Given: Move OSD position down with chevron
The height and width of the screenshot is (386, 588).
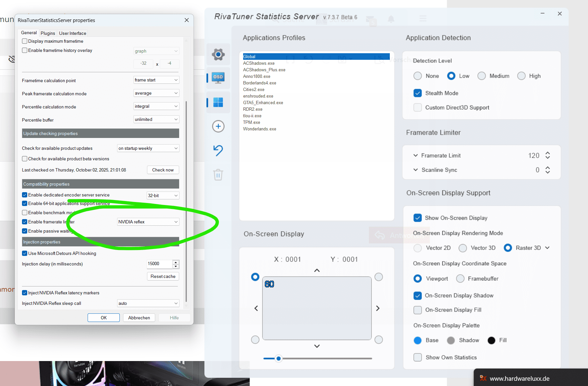Looking at the screenshot, I should tap(317, 346).
